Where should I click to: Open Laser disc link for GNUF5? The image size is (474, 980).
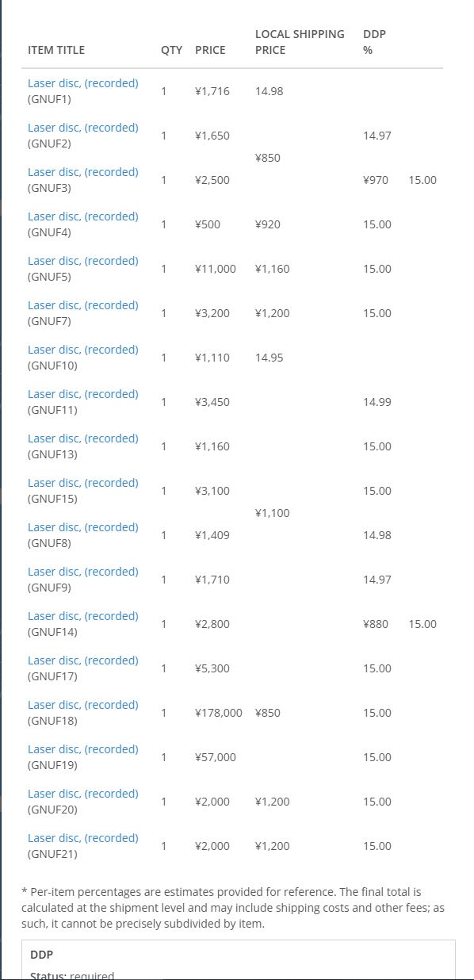pyautogui.click(x=82, y=261)
